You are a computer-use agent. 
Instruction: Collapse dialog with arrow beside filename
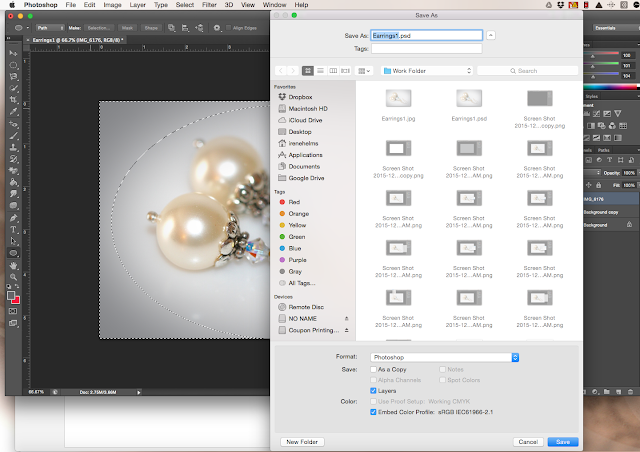491,35
